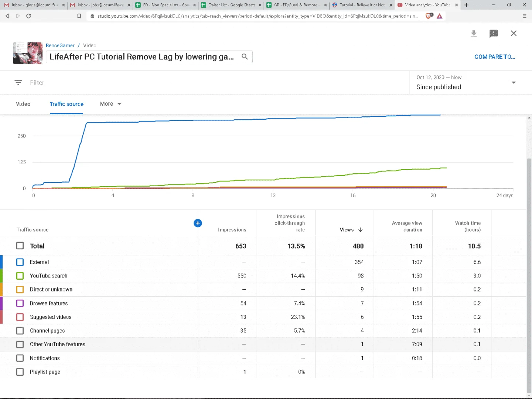Viewport: 532px width, 399px height.
Task: Switch to the Video tab
Action: click(x=23, y=104)
